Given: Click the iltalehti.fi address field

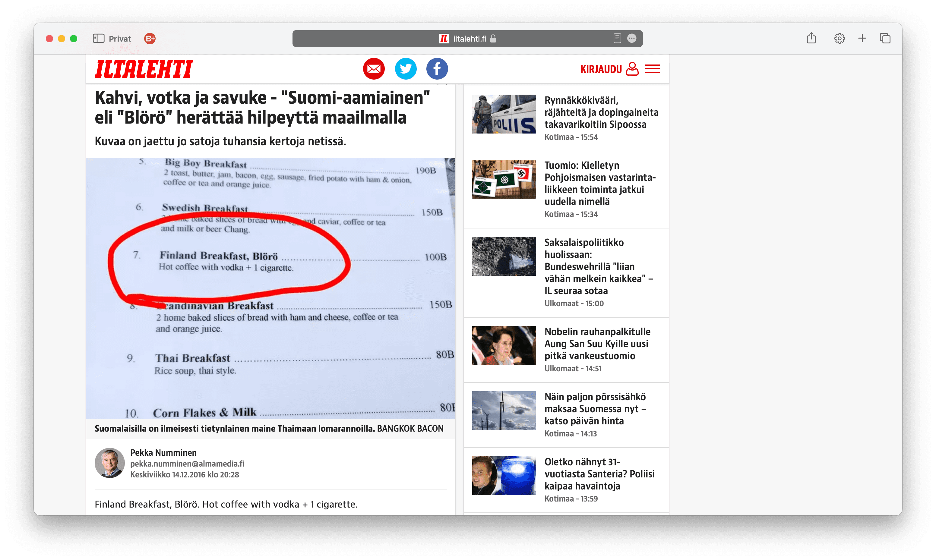Looking at the screenshot, I should (467, 39).
